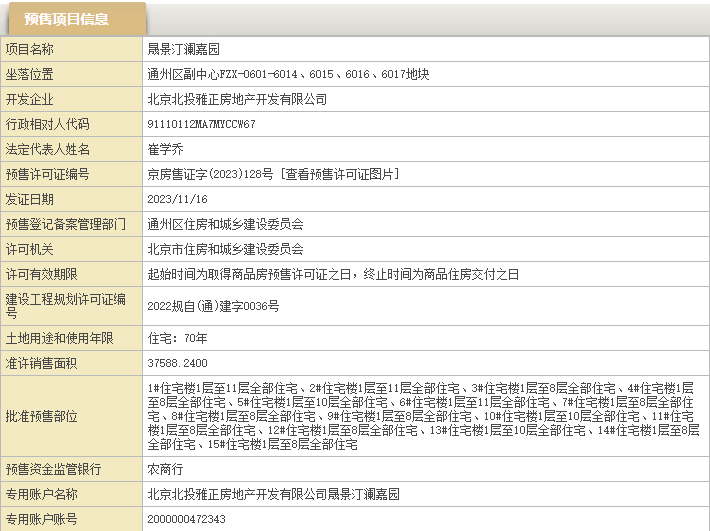Select issue date 2023/11/16
This screenshot has height=531, width=710.
[176, 199]
